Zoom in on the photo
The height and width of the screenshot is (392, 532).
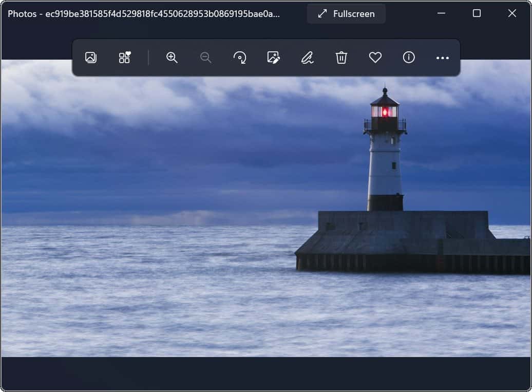click(172, 58)
